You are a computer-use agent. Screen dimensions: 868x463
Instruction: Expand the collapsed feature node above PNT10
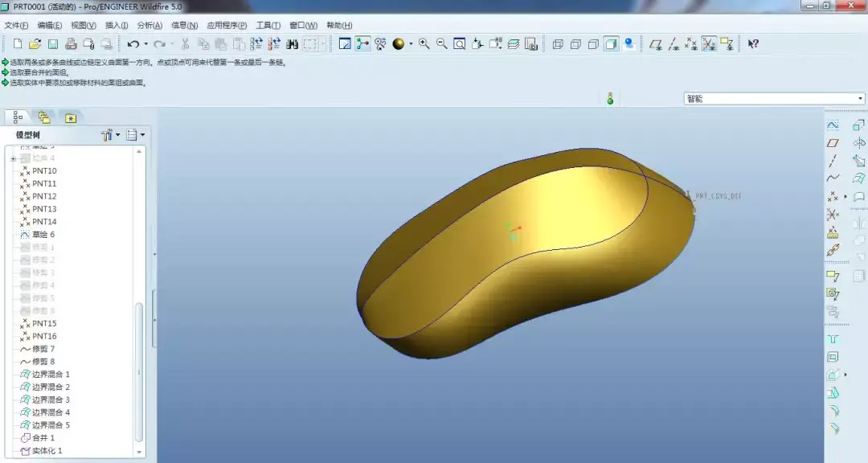(14, 158)
